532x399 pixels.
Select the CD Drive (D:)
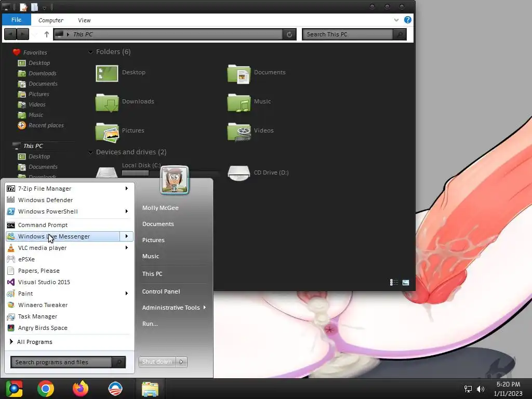pyautogui.click(x=258, y=172)
